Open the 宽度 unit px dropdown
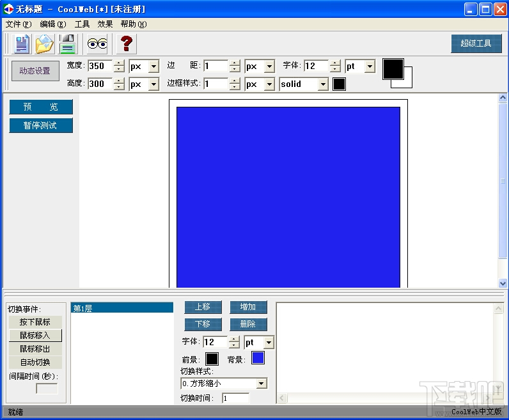The width and height of the screenshot is (509, 420). [x=153, y=66]
